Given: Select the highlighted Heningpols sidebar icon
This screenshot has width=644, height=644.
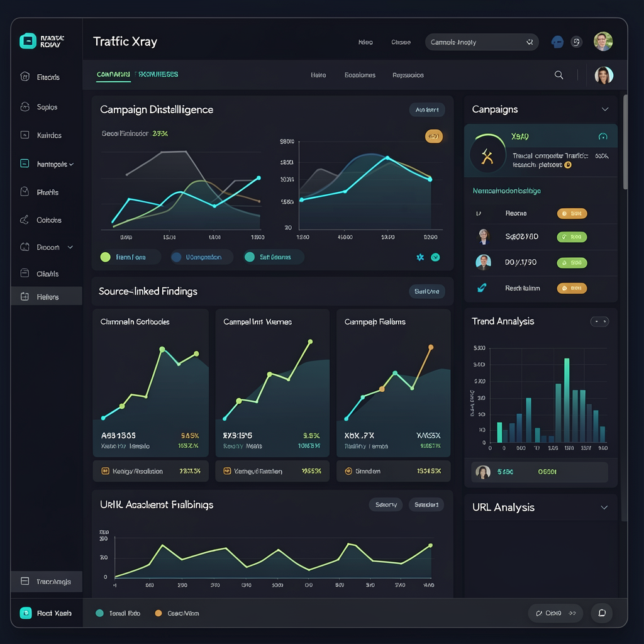Looking at the screenshot, I should (x=25, y=164).
